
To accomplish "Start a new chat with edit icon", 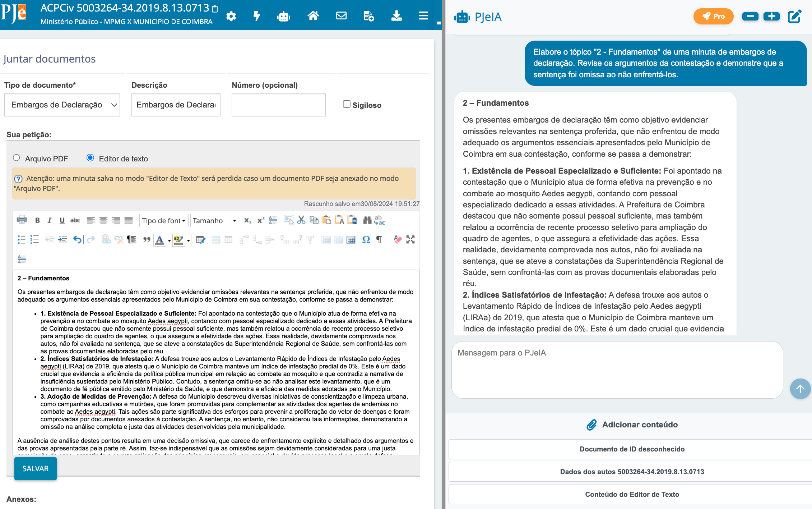I will pos(794,16).
